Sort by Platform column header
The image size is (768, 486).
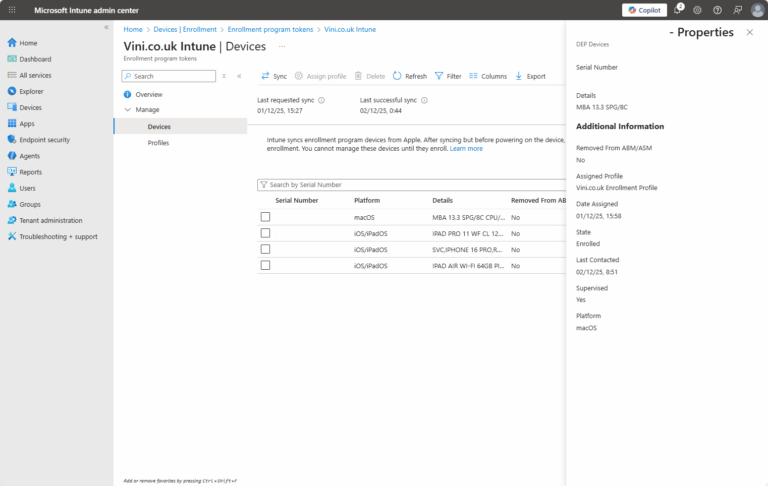367,200
